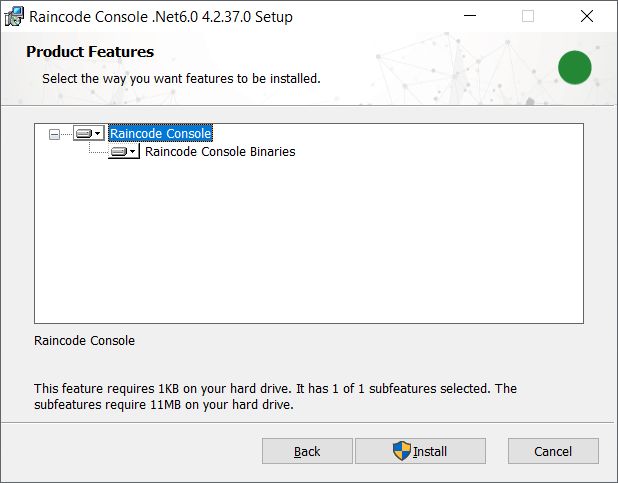Cancel the setup wizard
Screen dimensions: 618x483
(553, 451)
